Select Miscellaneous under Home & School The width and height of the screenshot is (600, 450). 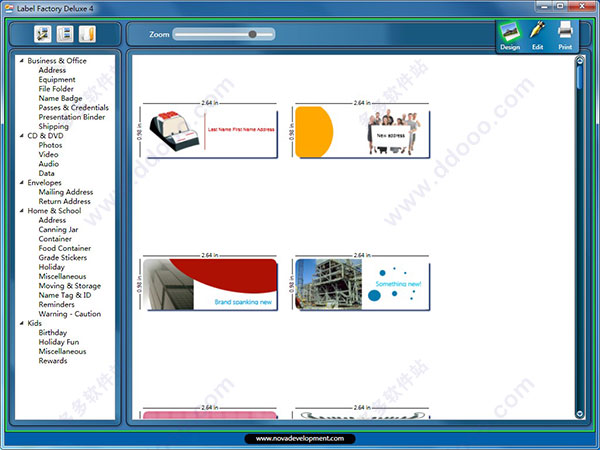pos(62,276)
